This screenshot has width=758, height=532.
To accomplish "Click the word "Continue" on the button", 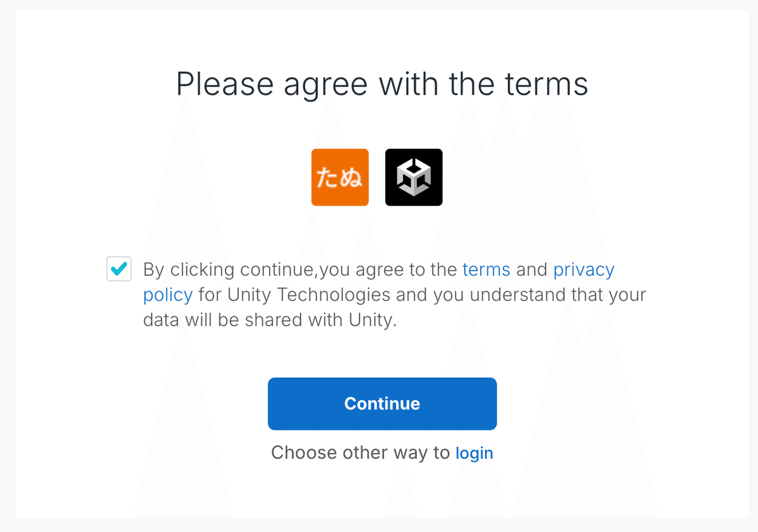I will coord(382,404).
